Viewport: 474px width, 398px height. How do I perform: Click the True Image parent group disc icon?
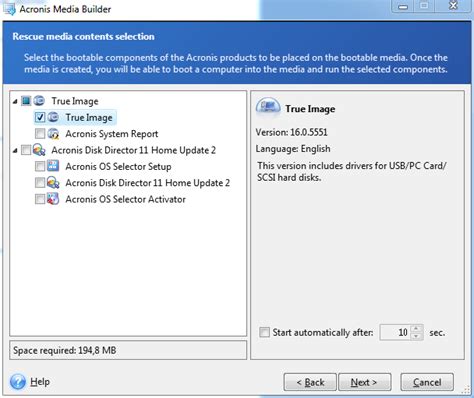(39, 101)
